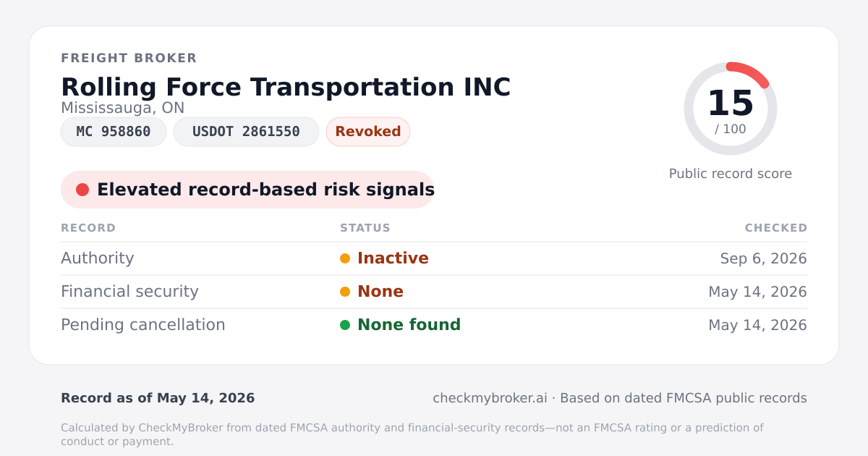Viewport: 868px width, 456px height.
Task: Click the Elevated record-based risk signals banner
Action: point(247,190)
